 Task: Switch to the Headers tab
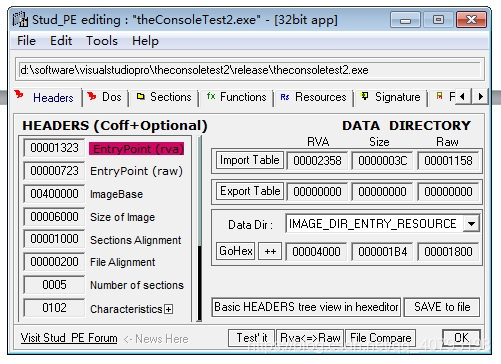coord(47,97)
